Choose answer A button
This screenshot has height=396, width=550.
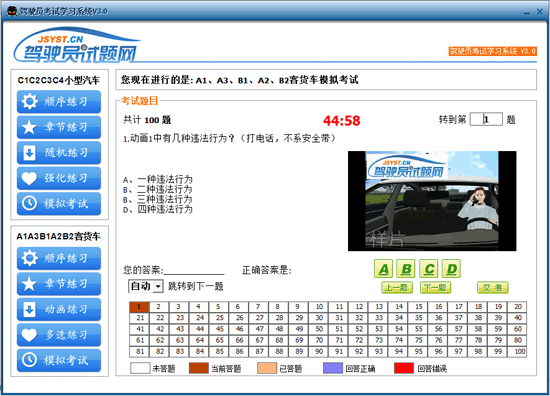pyautogui.click(x=383, y=269)
